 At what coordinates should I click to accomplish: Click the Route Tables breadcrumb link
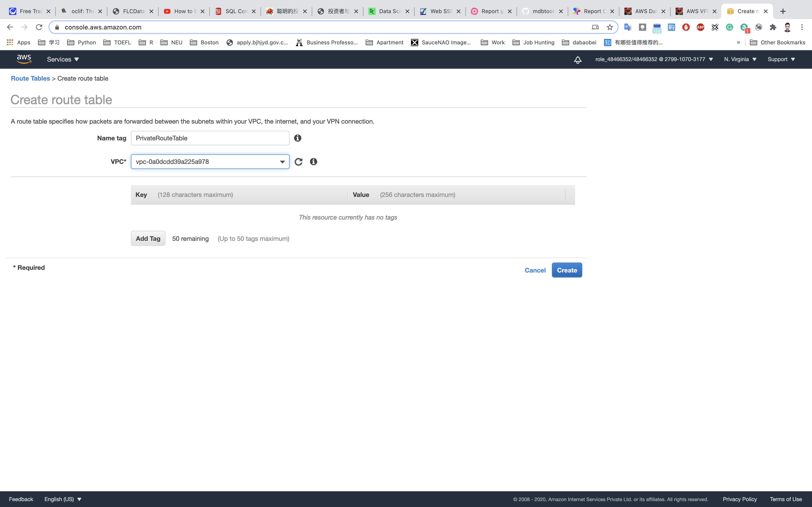click(x=30, y=79)
